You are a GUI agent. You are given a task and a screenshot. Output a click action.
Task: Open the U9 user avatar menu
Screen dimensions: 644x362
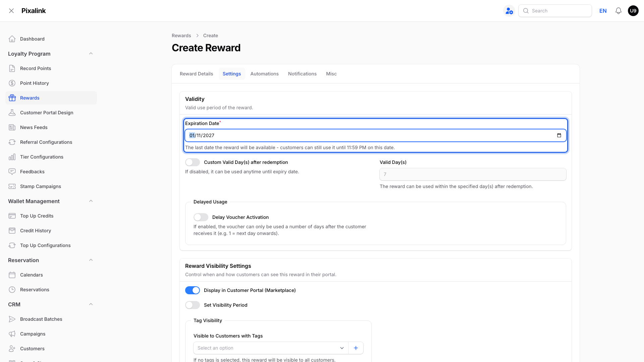pyautogui.click(x=633, y=11)
